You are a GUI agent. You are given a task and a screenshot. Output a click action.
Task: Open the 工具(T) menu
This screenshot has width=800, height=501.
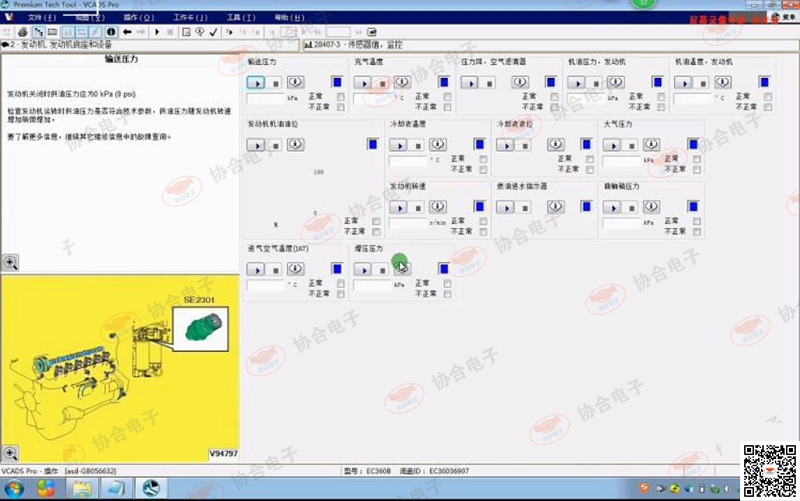(241, 18)
